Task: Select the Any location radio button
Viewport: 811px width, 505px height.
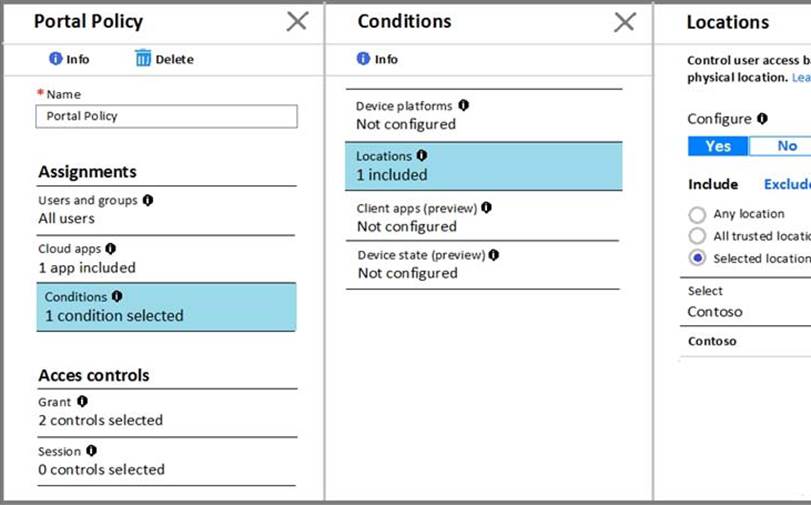Action: tap(696, 214)
